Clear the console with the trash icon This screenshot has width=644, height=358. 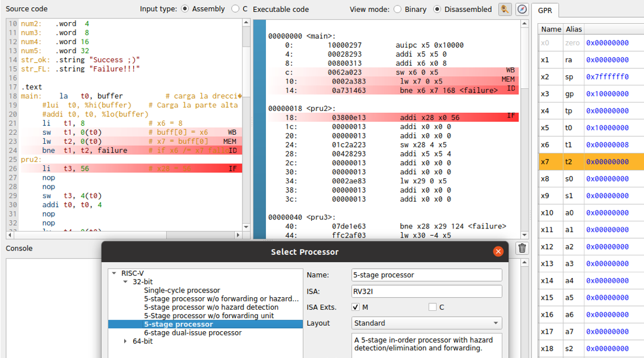522,248
